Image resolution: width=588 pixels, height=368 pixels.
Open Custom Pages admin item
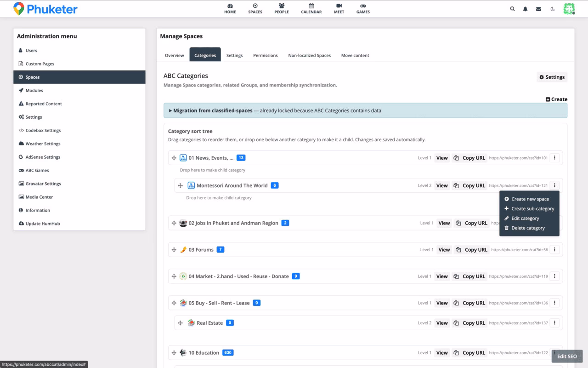pos(79,64)
